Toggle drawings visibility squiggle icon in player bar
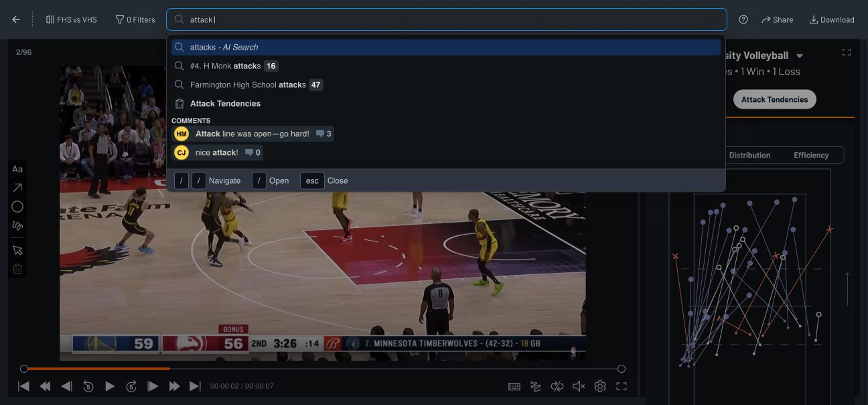The height and width of the screenshot is (405, 868). (536, 386)
